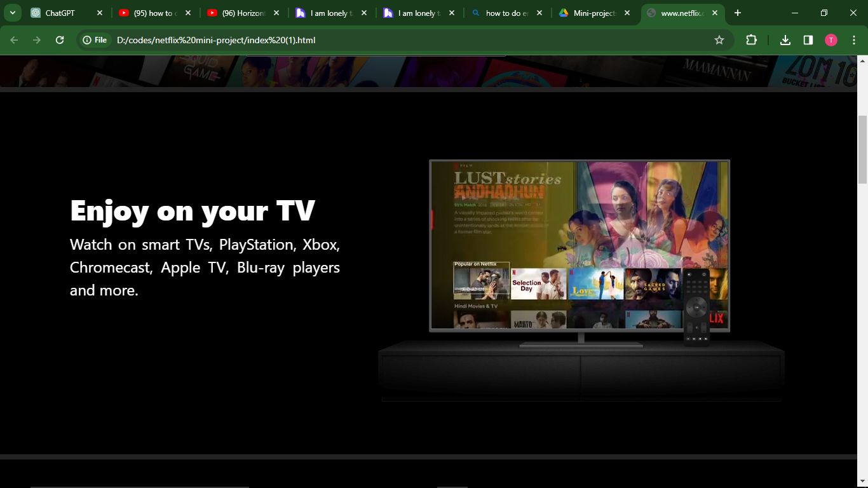This screenshot has width=868, height=488.
Task: Click the "Enjoy on your TV" heading
Action: [x=192, y=210]
